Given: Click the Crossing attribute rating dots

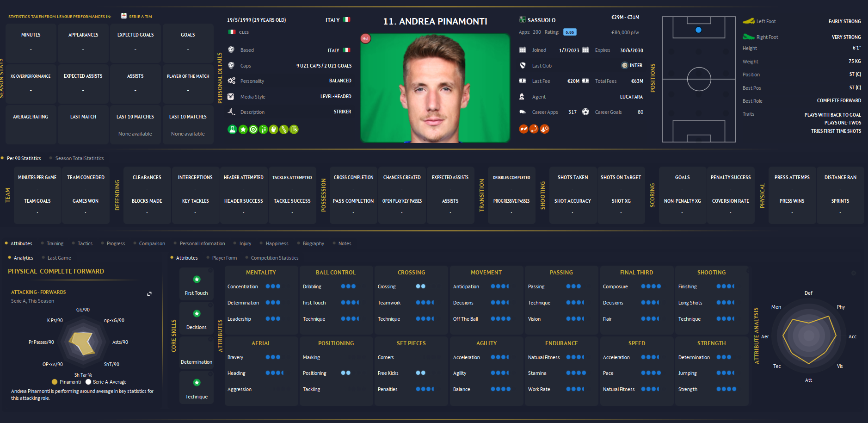Looking at the screenshot, I should pyautogui.click(x=420, y=286).
